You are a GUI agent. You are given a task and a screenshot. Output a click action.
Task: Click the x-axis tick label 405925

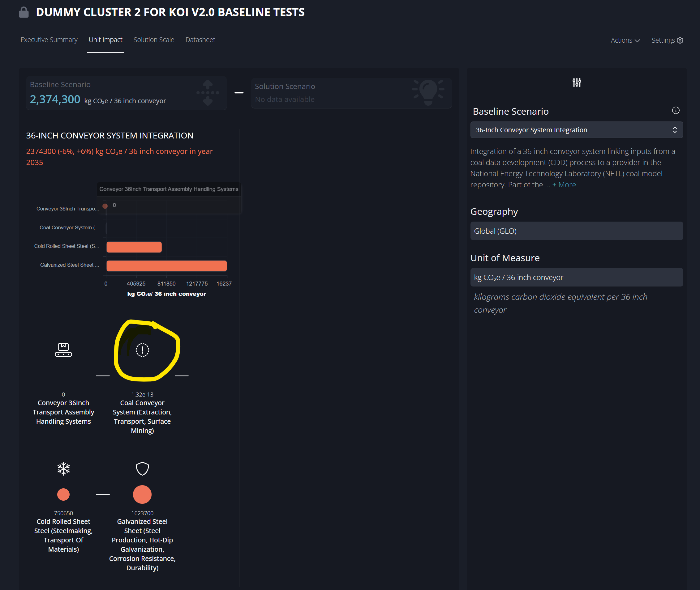(x=136, y=284)
